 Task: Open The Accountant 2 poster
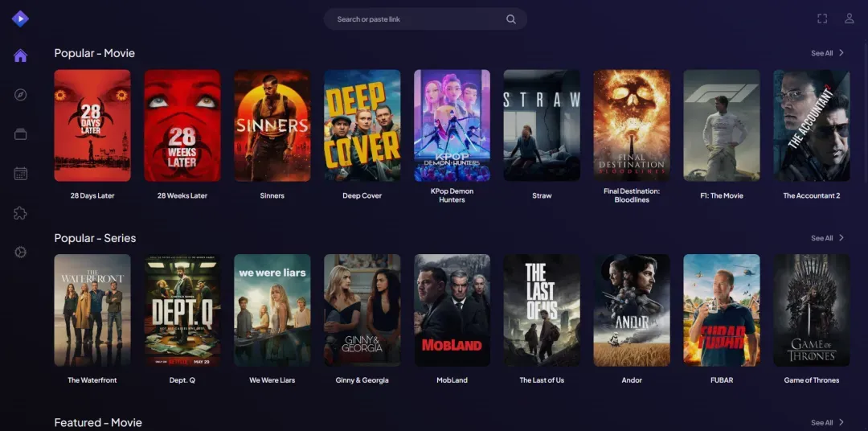(x=812, y=125)
